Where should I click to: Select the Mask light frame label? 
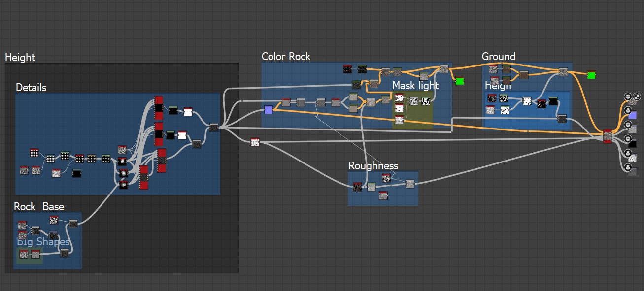(415, 86)
